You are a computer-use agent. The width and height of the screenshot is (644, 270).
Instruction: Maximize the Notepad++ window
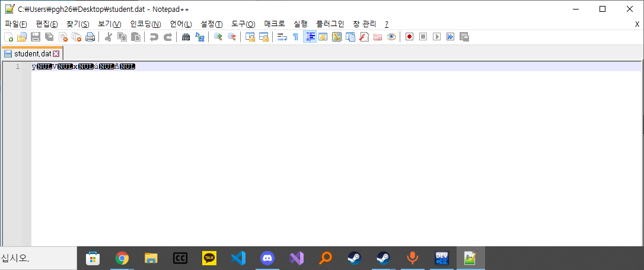click(x=602, y=9)
